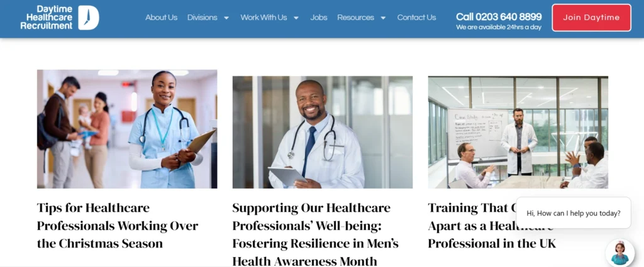Click the Daytime Healthcare Recruitment clock logo
Image resolution: width=644 pixels, height=267 pixels.
(x=60, y=18)
